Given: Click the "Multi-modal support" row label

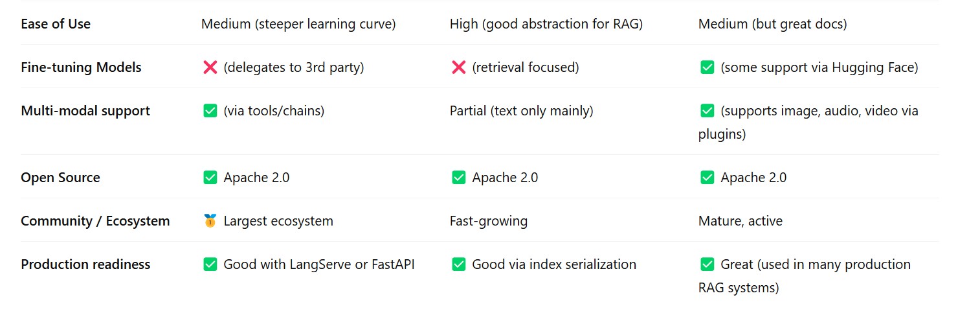Looking at the screenshot, I should [85, 111].
